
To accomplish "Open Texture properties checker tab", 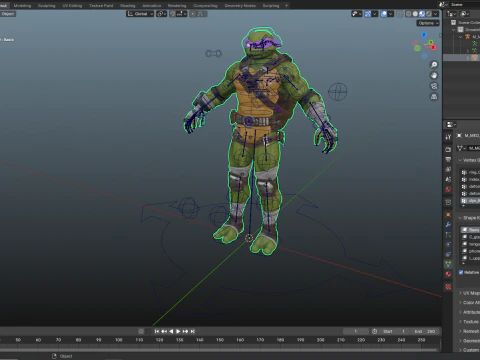I will (448, 287).
